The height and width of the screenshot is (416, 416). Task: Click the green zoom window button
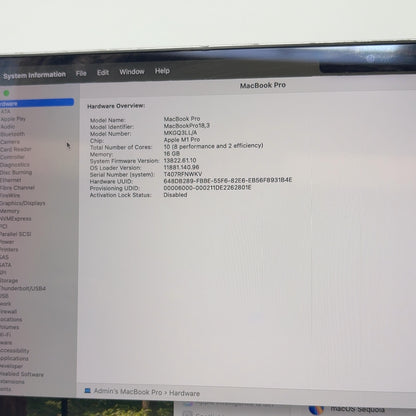6,93
